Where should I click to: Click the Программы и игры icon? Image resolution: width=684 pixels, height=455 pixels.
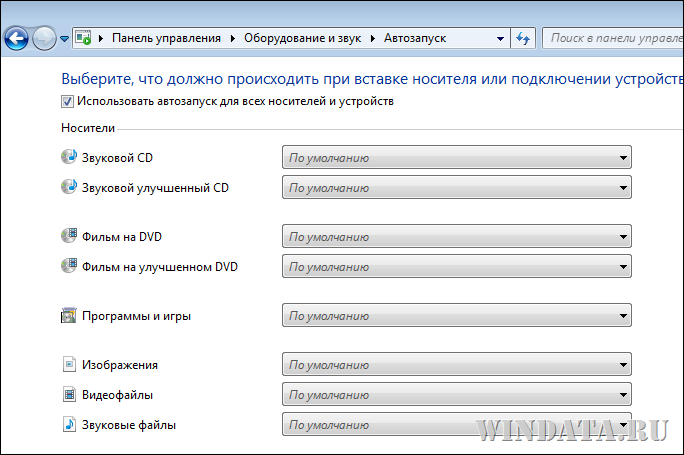[x=68, y=315]
